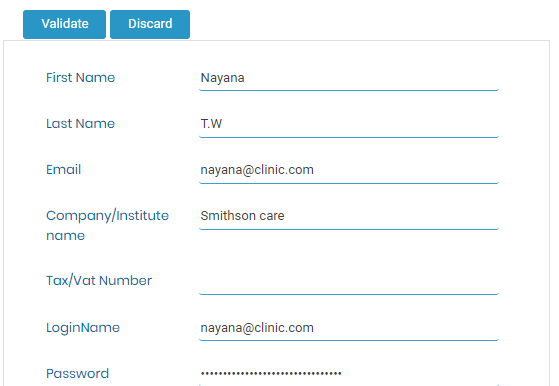Edit the Company/Institute name field
Viewport: 559px width, 386px height.
[x=349, y=216]
